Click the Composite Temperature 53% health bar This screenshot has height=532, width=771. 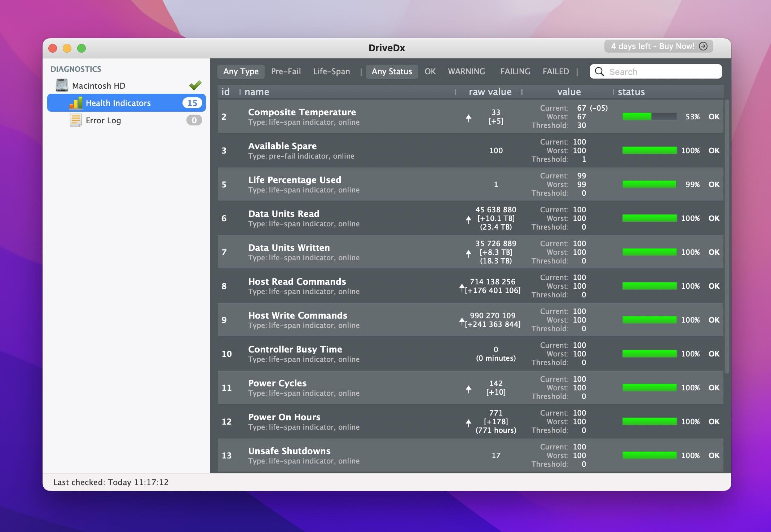pos(649,116)
